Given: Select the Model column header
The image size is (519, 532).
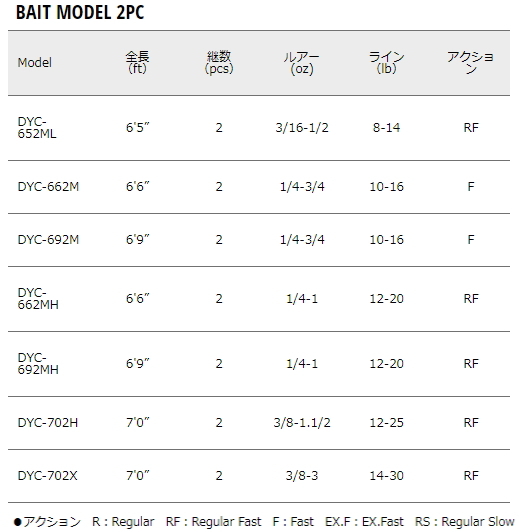Looking at the screenshot, I should pos(35,63).
